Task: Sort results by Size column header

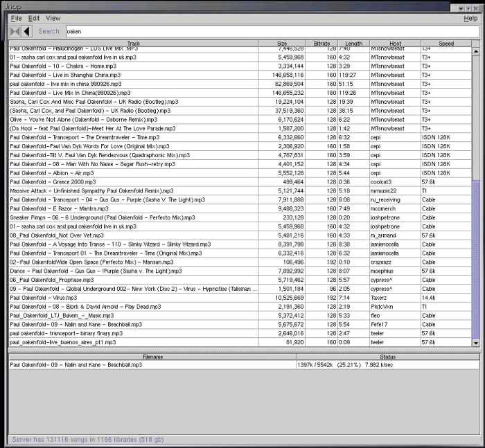Action: pyautogui.click(x=282, y=44)
